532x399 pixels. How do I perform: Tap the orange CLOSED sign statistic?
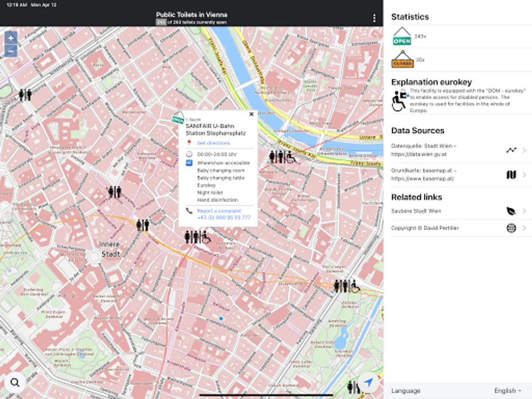coord(402,59)
